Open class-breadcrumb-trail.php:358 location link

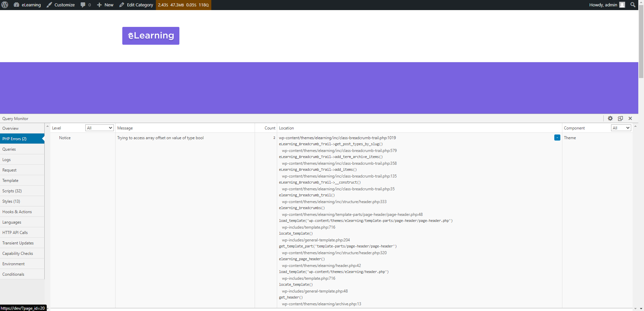(339, 163)
